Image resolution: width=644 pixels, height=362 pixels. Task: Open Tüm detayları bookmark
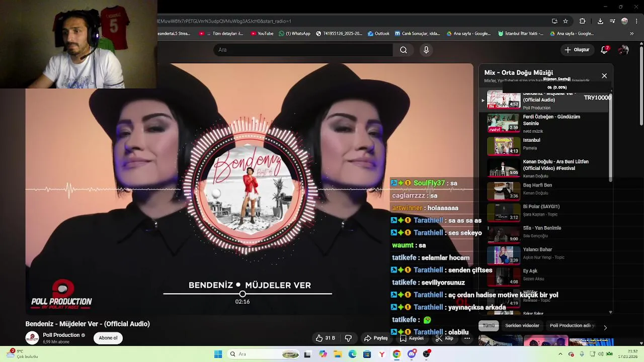(x=221, y=34)
